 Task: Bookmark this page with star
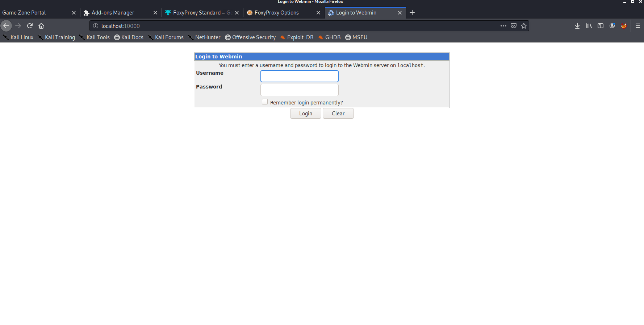coord(524,26)
